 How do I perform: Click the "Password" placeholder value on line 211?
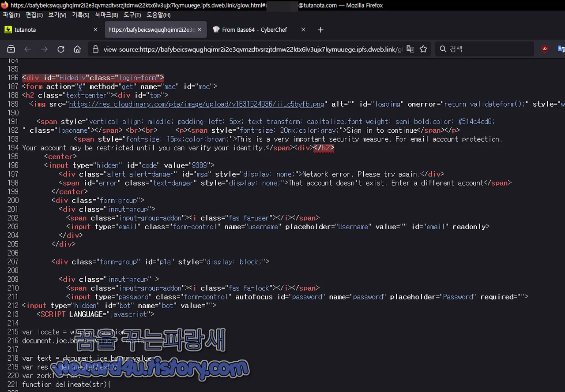(x=458, y=297)
